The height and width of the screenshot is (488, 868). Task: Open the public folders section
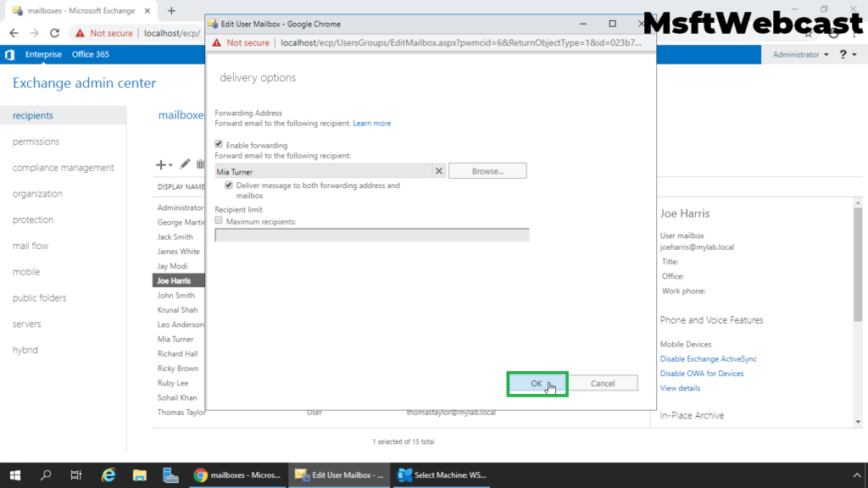(x=39, y=297)
